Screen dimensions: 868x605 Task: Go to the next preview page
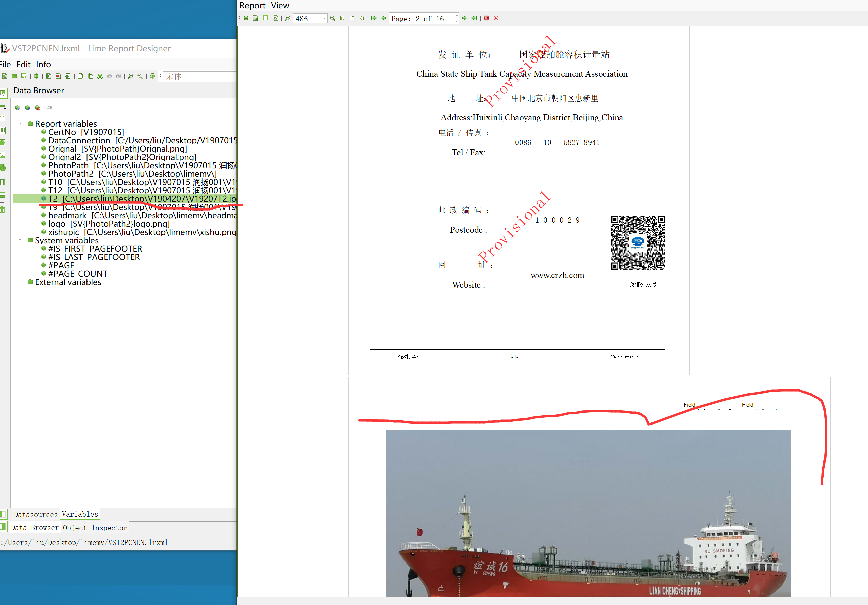point(464,18)
